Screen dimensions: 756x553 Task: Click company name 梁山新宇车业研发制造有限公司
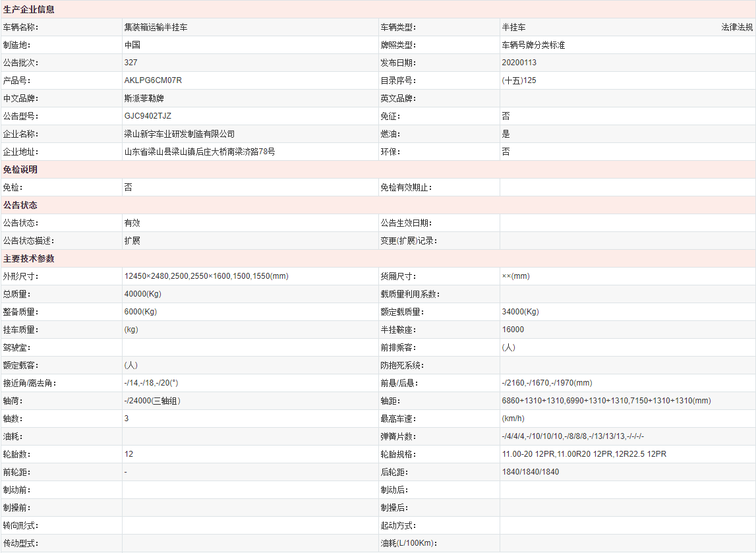coord(179,134)
